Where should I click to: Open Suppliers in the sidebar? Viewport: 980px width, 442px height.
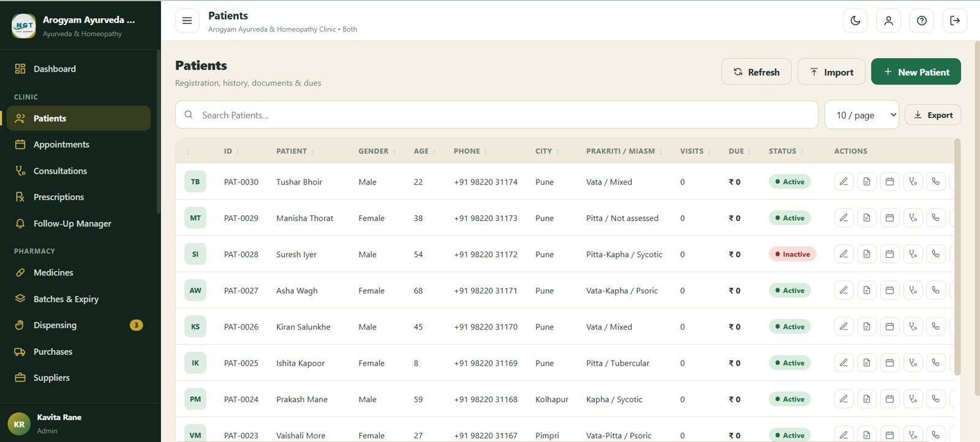click(78, 378)
